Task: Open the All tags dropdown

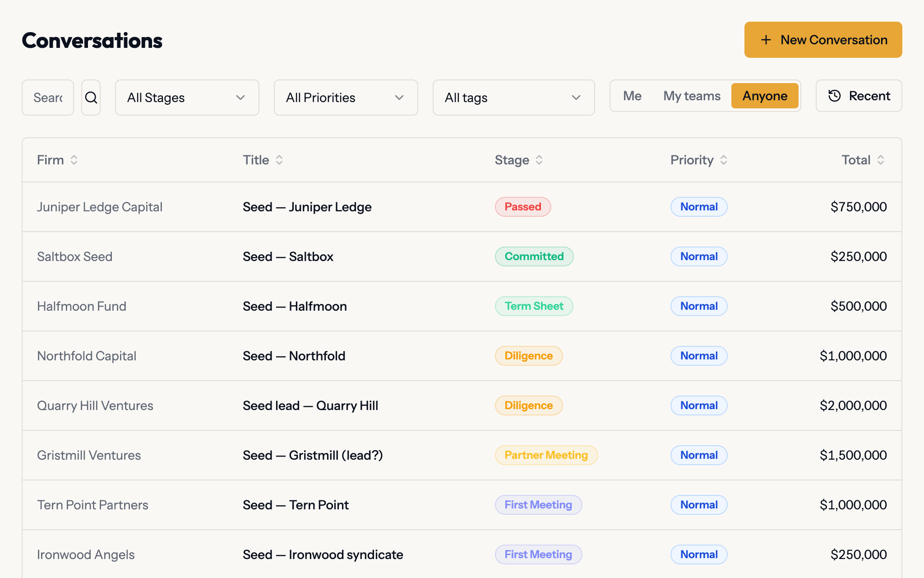Action: (x=513, y=98)
